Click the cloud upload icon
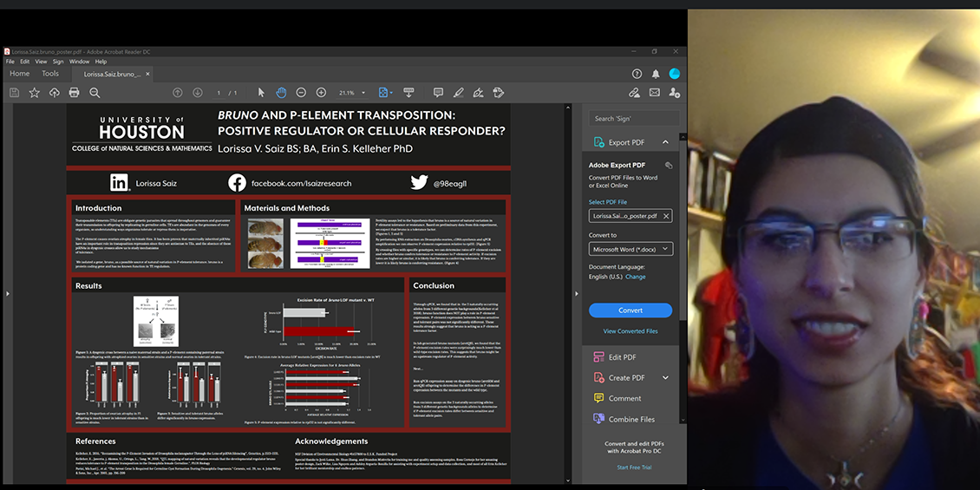This screenshot has height=490, width=980. (x=55, y=93)
